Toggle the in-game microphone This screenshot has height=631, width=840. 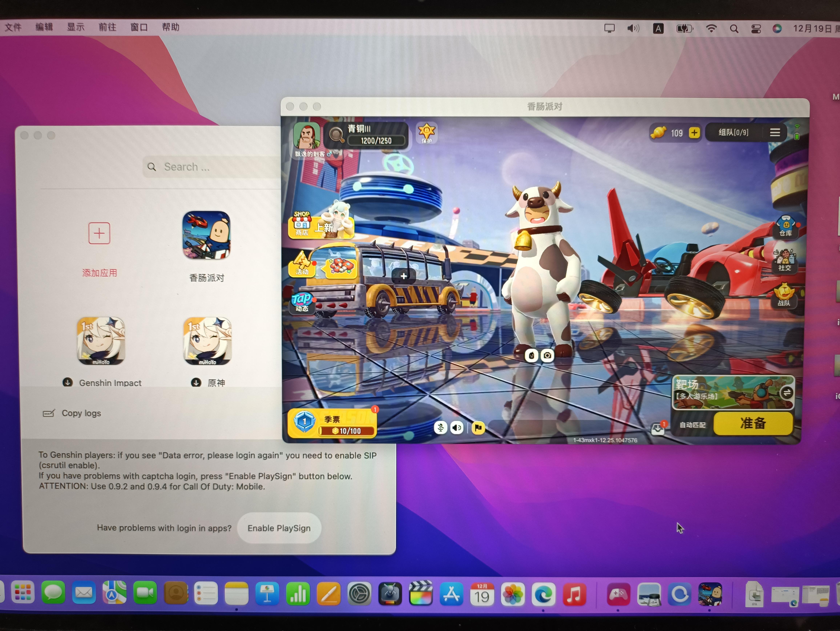point(441,428)
